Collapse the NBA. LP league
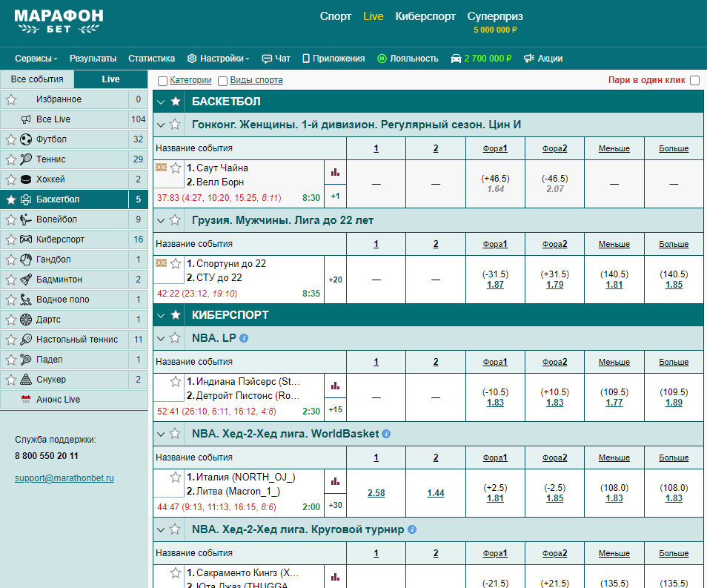707x588 pixels. pos(161,338)
